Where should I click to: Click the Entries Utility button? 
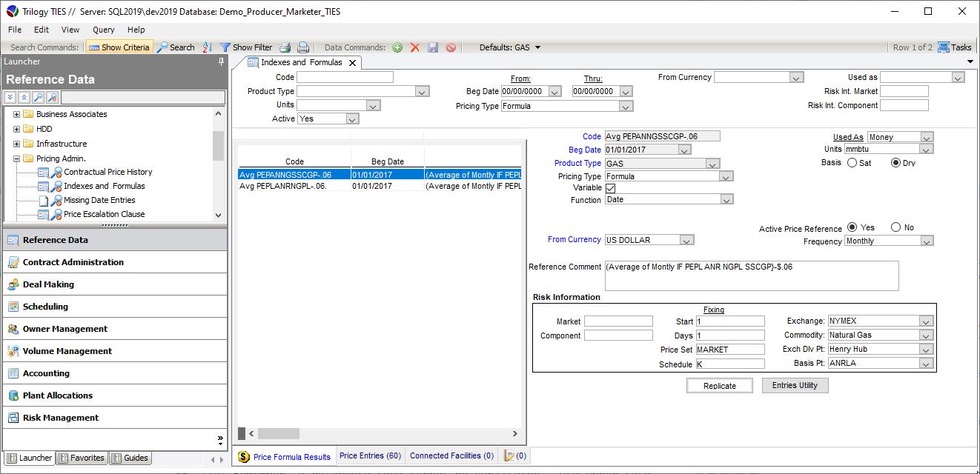(x=795, y=385)
